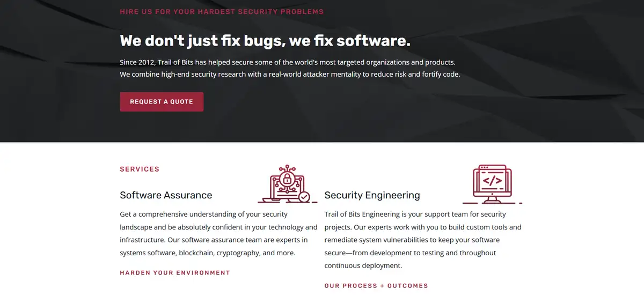Image resolution: width=644 pixels, height=296 pixels.
Task: Open the Harden Your Environment link
Action: point(175,273)
